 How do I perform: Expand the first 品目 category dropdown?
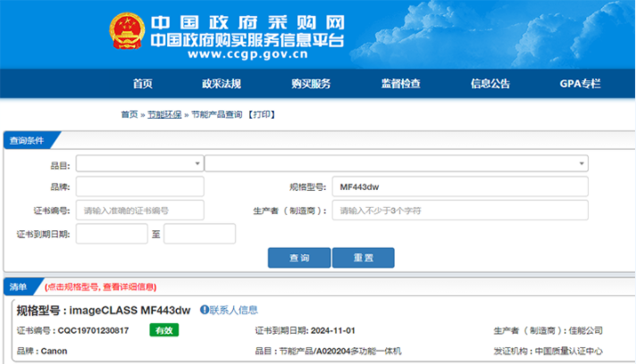pos(139,164)
